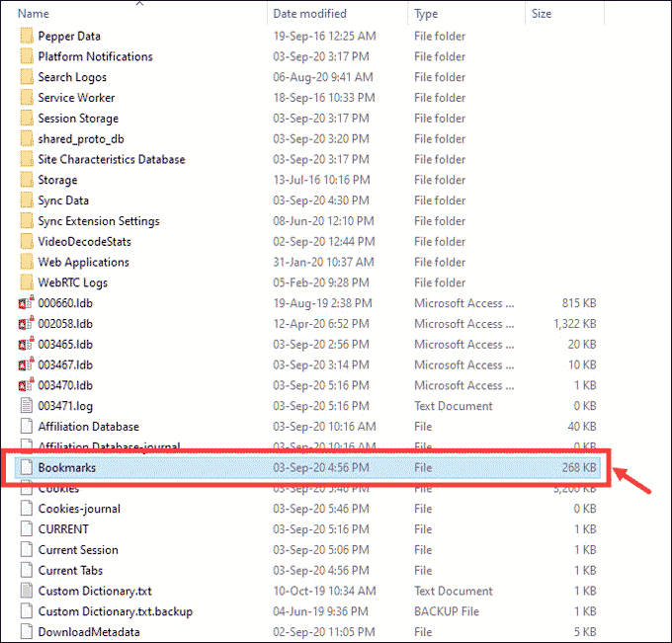Select the WebRTC Logs folder name
Viewport: 672px width, 643px height.
(x=73, y=282)
